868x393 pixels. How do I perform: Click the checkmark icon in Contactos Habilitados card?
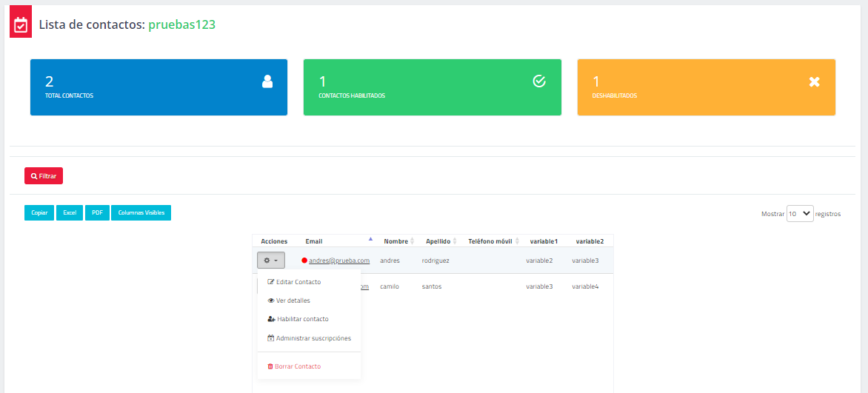click(x=539, y=81)
